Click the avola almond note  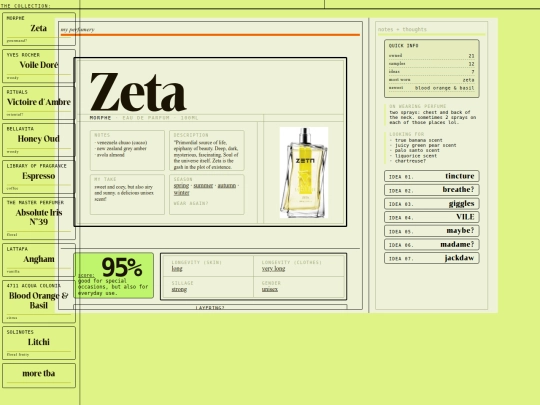109,155
